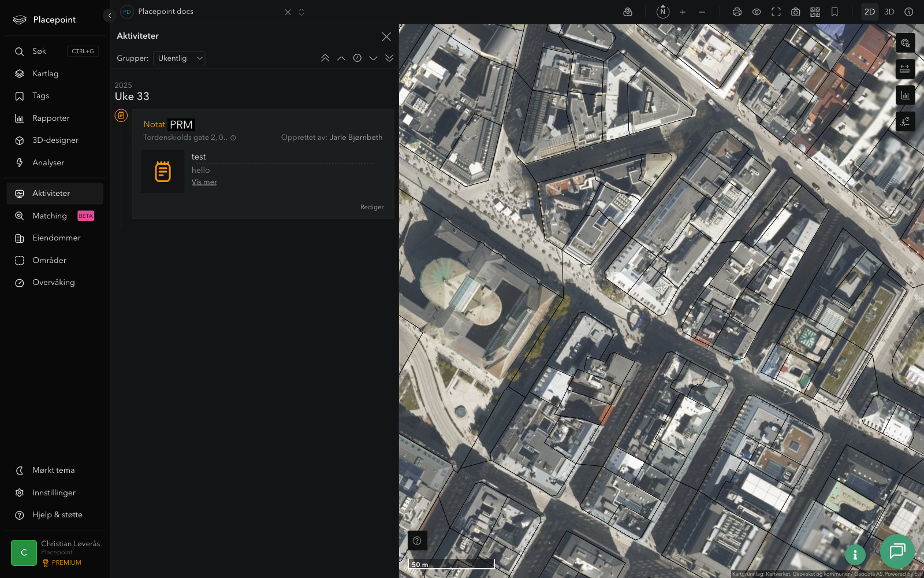Toggle the eye visibility icon
The height and width of the screenshot is (578, 924).
pos(757,12)
